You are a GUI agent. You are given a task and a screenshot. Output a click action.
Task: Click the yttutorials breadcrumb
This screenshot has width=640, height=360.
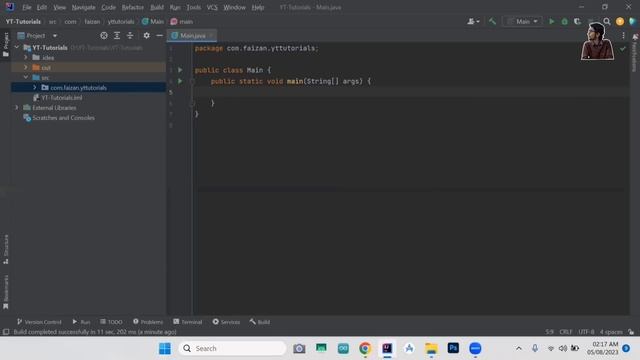[x=121, y=21]
